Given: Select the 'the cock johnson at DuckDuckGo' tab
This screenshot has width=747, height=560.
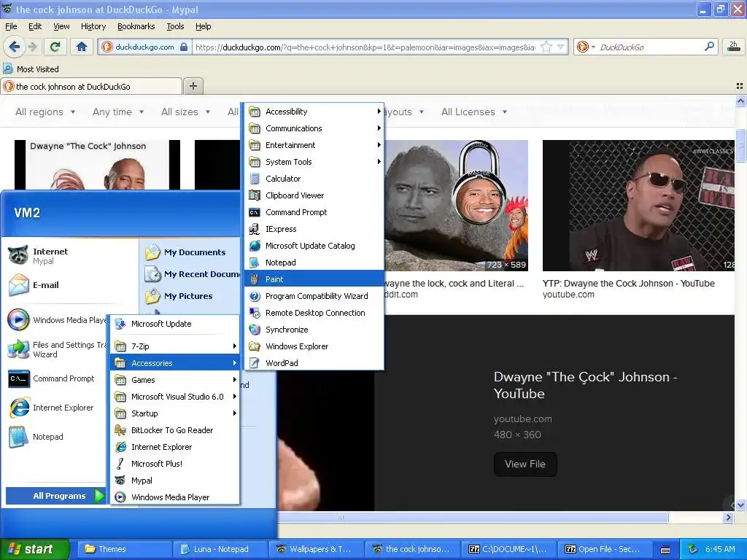Looking at the screenshot, I should (91, 86).
